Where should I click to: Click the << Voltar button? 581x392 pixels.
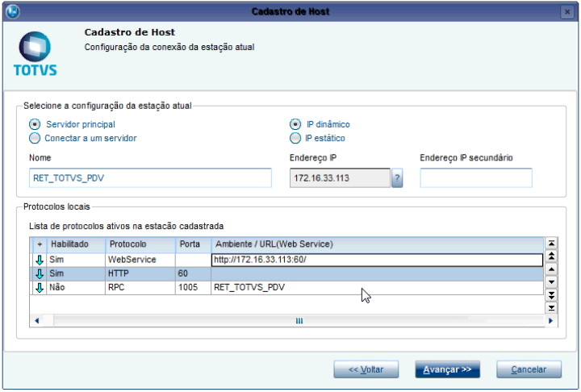pyautogui.click(x=366, y=369)
